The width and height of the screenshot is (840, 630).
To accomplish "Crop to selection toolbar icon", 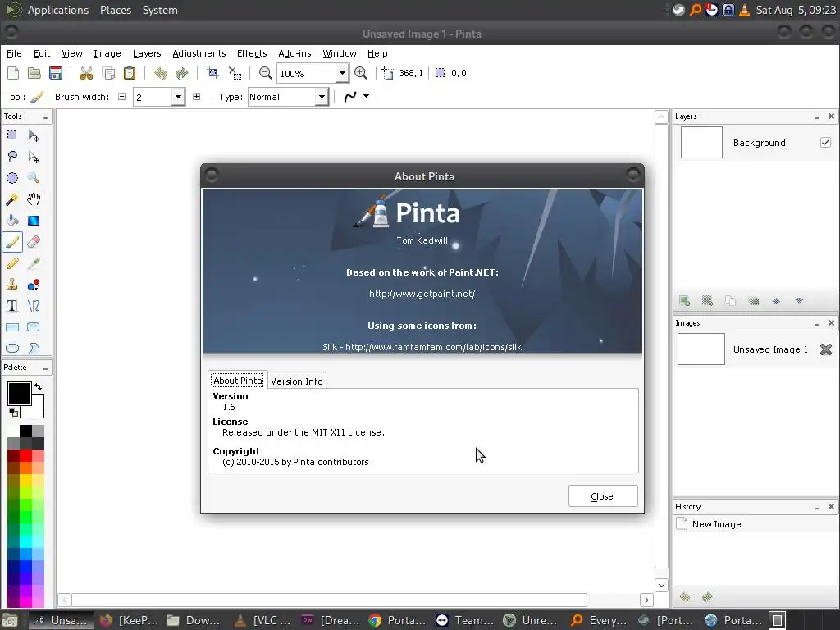I will point(212,73).
